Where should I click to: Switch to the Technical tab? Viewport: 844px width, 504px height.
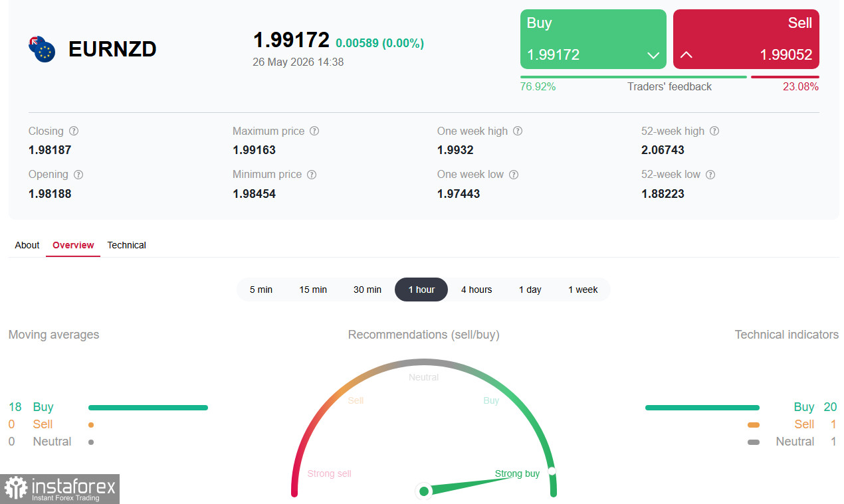pyautogui.click(x=126, y=245)
